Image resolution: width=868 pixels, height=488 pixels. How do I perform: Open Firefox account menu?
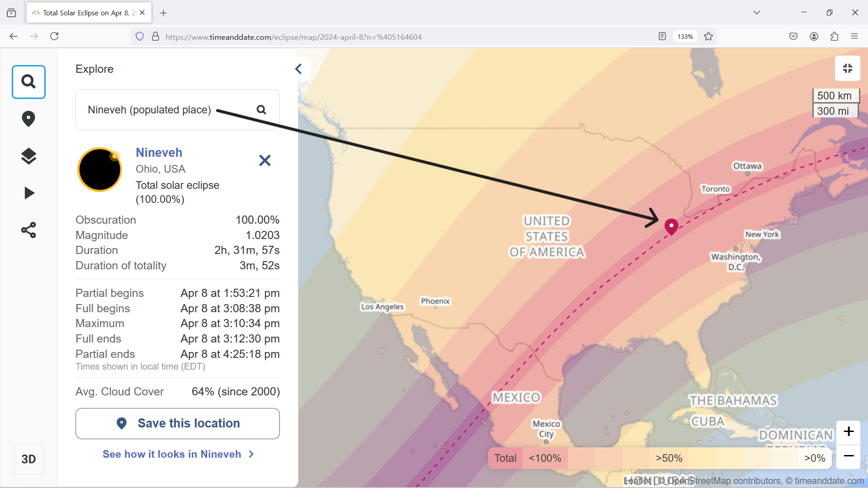pos(814,37)
